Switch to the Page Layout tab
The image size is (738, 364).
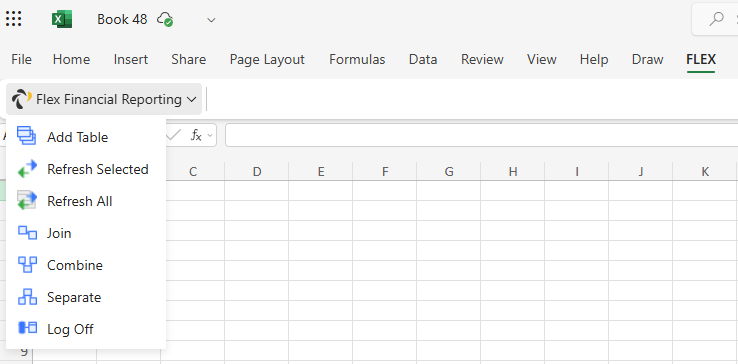click(267, 59)
